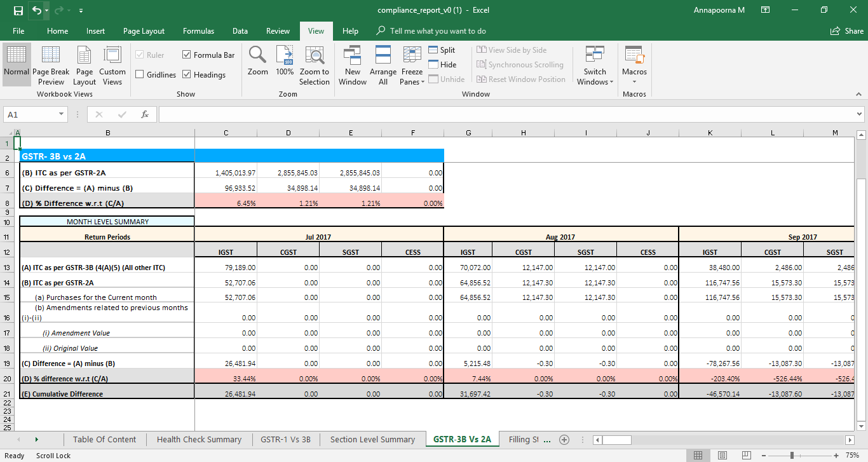The image size is (868, 462).
Task: Open the Freeze Panes dropdown
Action: [x=412, y=64]
